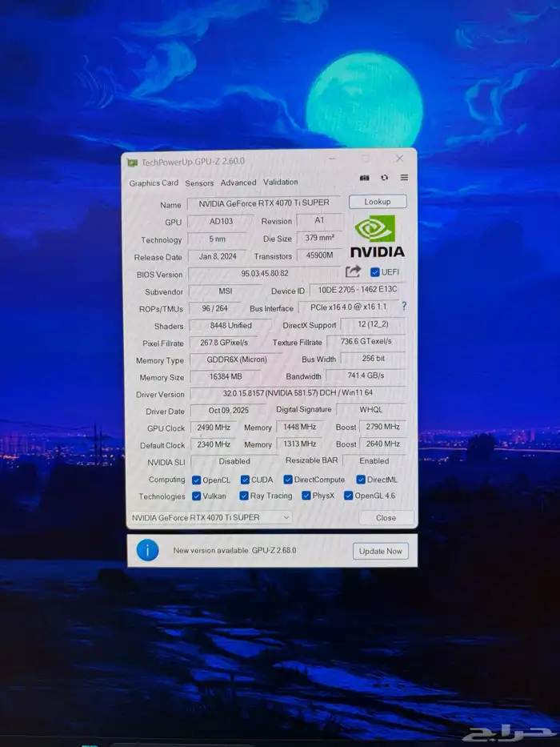Switch to the Advanced tab
This screenshot has width=560, height=747.
238,183
